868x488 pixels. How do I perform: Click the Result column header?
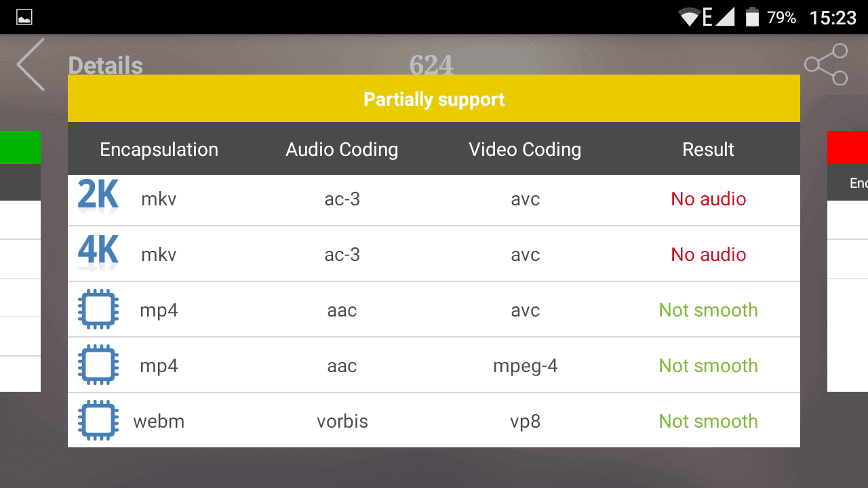tap(708, 150)
